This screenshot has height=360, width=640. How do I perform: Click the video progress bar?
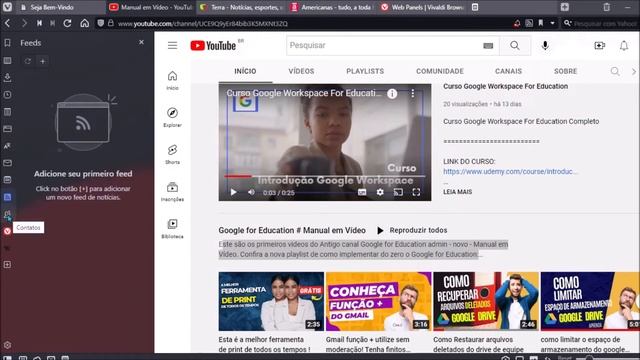click(x=325, y=176)
